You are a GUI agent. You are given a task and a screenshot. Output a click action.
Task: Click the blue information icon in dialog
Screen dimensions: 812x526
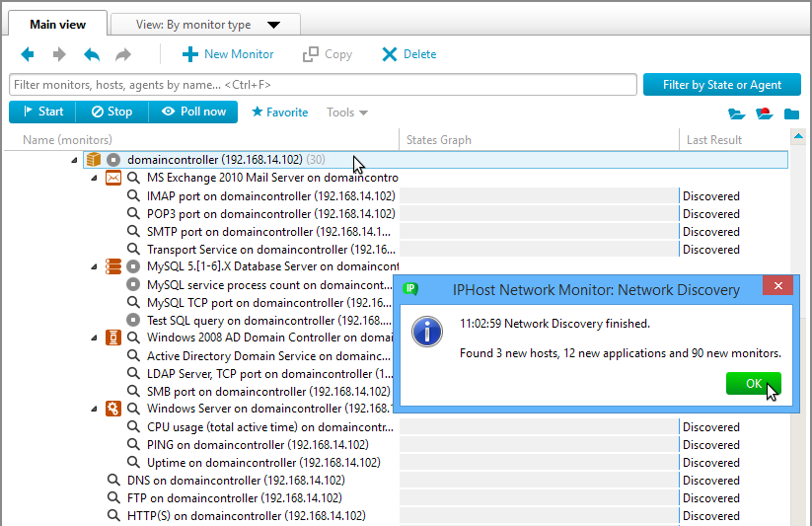pyautogui.click(x=427, y=332)
